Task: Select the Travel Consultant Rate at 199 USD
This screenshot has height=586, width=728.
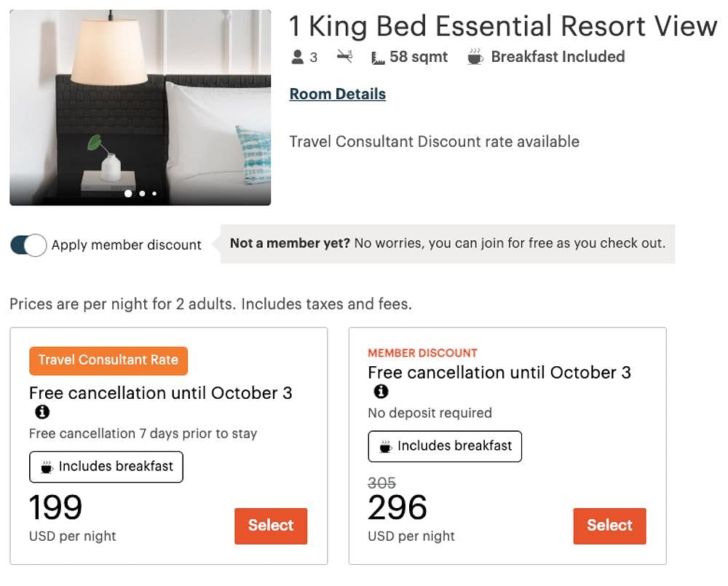Action: (x=271, y=526)
